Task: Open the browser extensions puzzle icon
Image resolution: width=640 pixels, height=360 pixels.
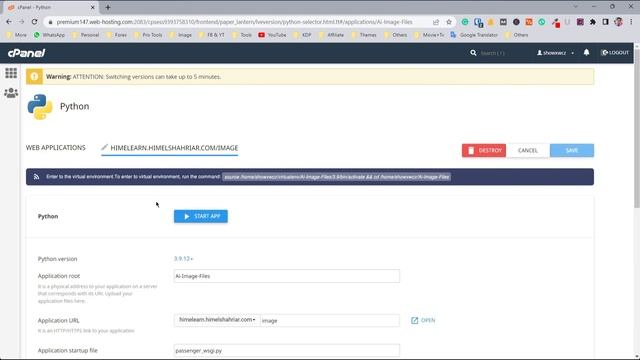Action: [x=593, y=22]
